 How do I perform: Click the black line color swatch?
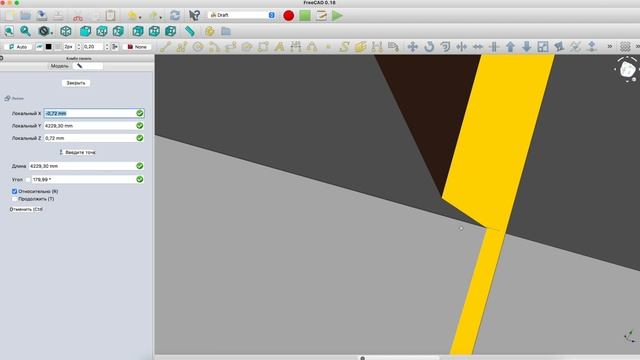pos(49,47)
